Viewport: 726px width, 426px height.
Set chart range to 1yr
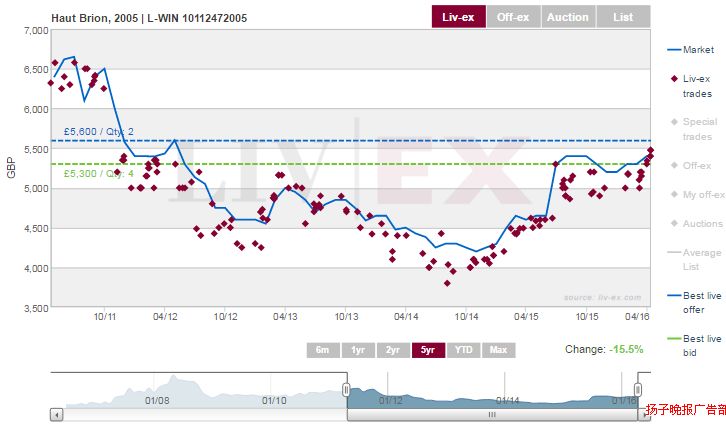pos(358,350)
